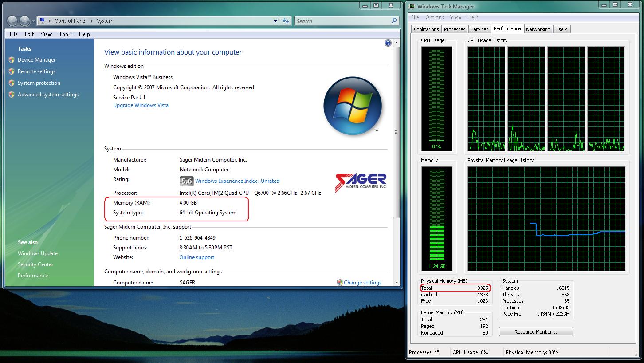Switch to Networking tab in Task Manager
The image size is (644, 363).
click(538, 29)
